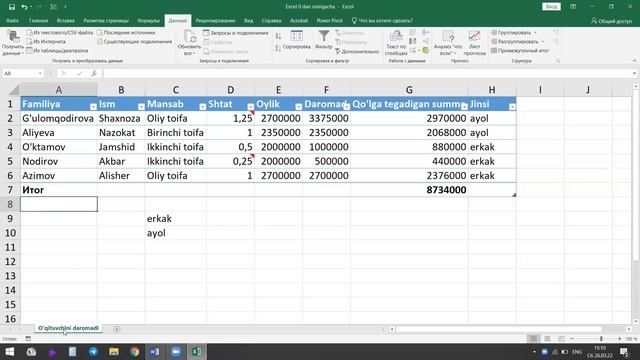Switch to Normal view
Image resolution: width=640 pixels, height=360 pixels.
point(533,339)
